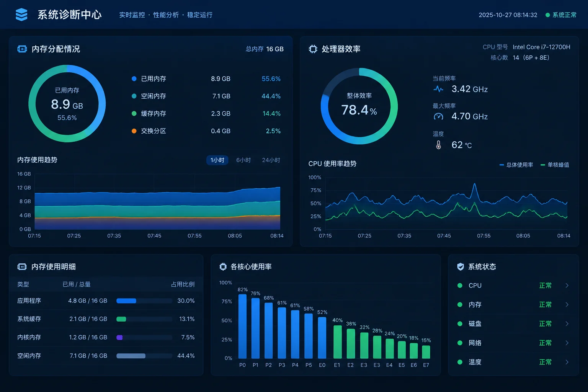This screenshot has width=588, height=392.
Task: Switch the memory trend to 6小时
Action: point(243,160)
